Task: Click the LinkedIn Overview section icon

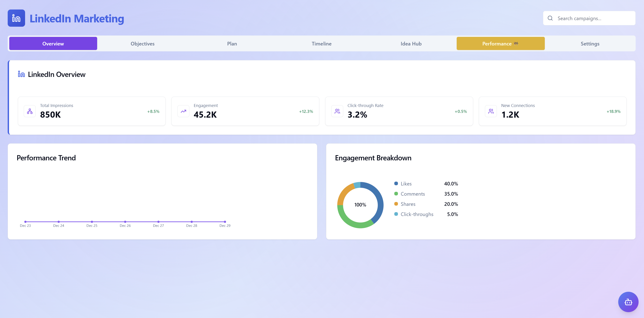Action: 21,74
